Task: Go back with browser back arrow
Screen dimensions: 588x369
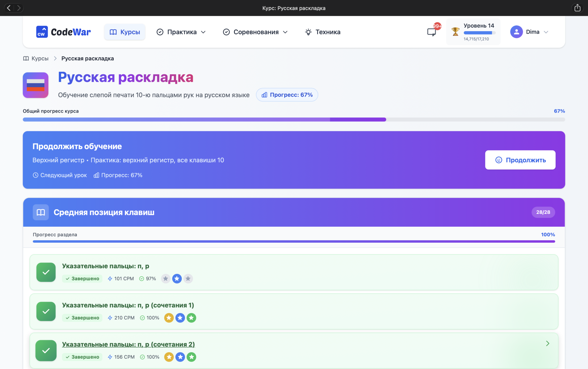Action: [x=9, y=8]
